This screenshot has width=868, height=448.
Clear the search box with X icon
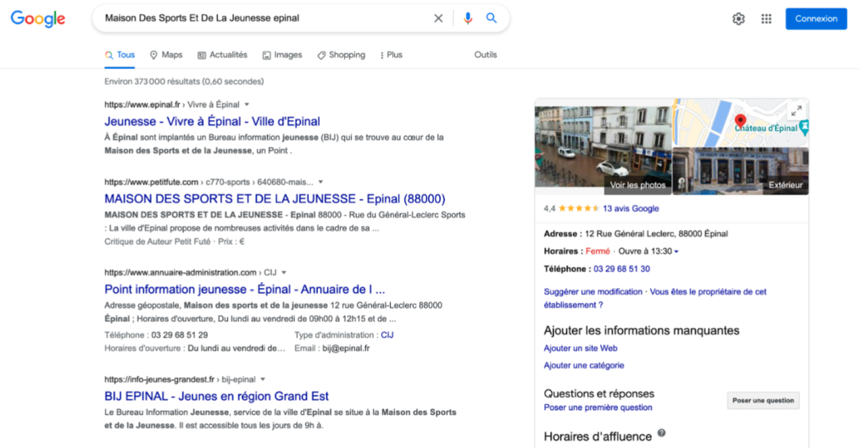click(438, 19)
